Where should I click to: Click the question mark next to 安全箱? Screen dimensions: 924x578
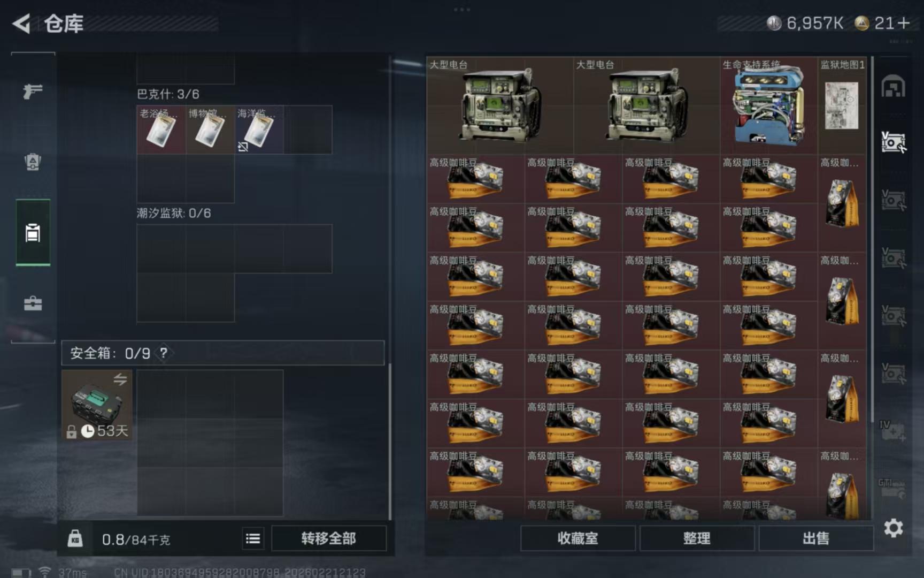pyautogui.click(x=164, y=353)
